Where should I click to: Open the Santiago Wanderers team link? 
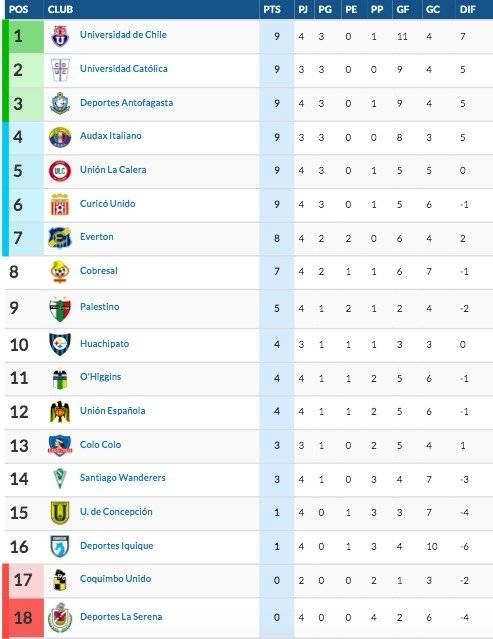point(123,478)
